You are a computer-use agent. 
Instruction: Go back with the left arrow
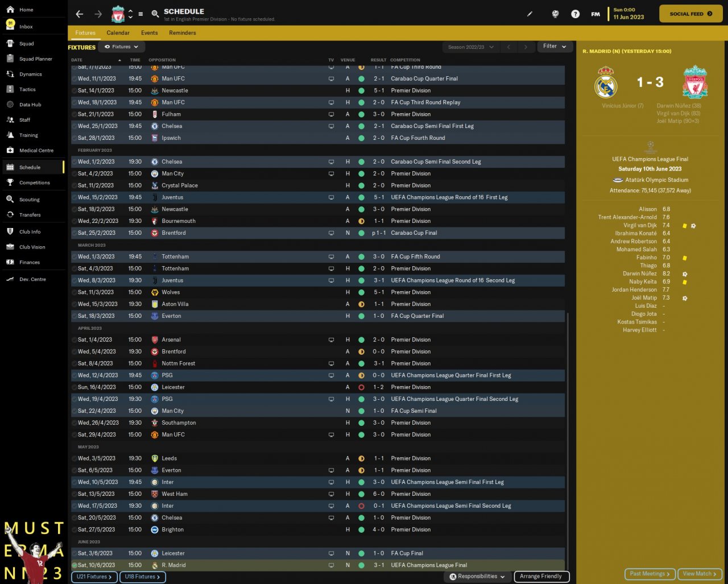80,14
